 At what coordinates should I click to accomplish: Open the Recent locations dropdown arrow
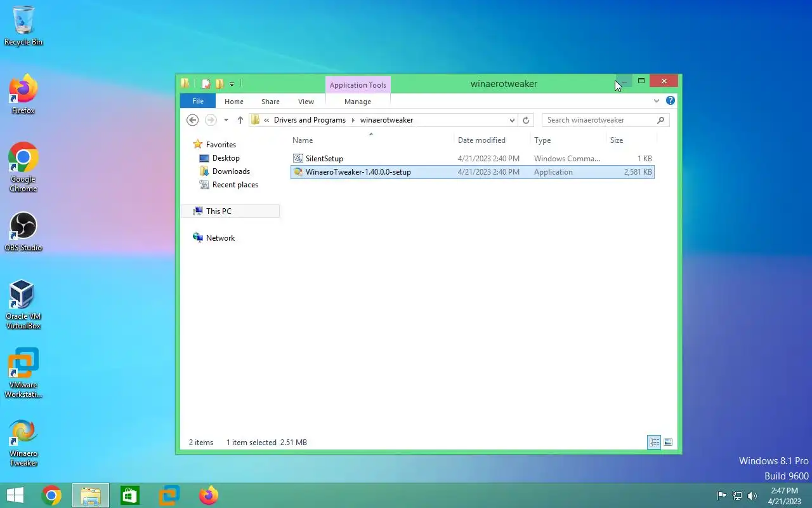(x=226, y=120)
